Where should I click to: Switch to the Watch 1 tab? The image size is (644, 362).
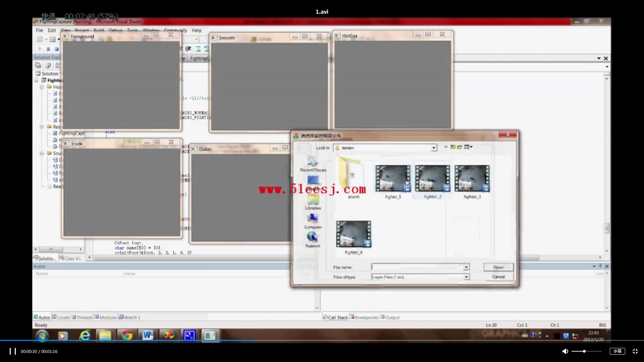tap(130, 317)
